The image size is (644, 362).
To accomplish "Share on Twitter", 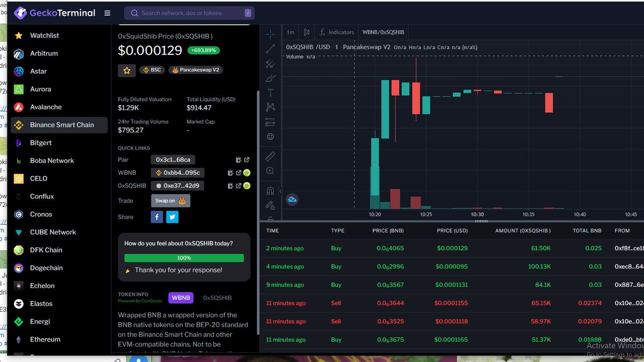I will [x=172, y=217].
